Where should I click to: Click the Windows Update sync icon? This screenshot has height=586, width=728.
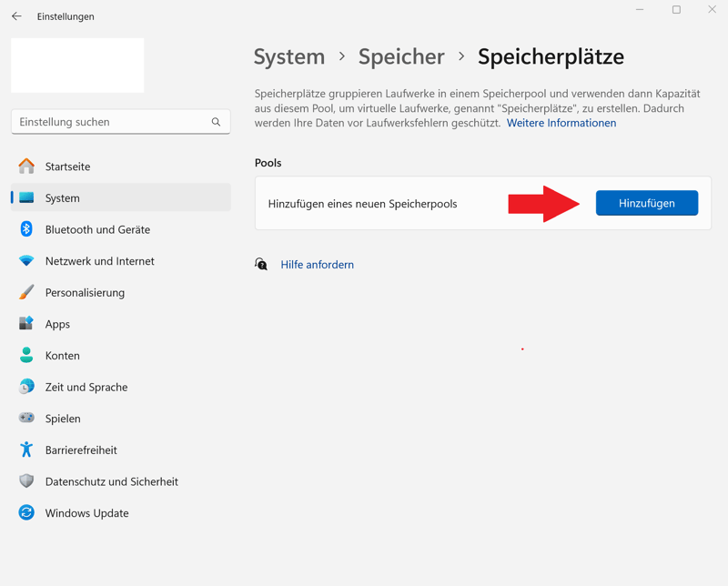(x=26, y=513)
